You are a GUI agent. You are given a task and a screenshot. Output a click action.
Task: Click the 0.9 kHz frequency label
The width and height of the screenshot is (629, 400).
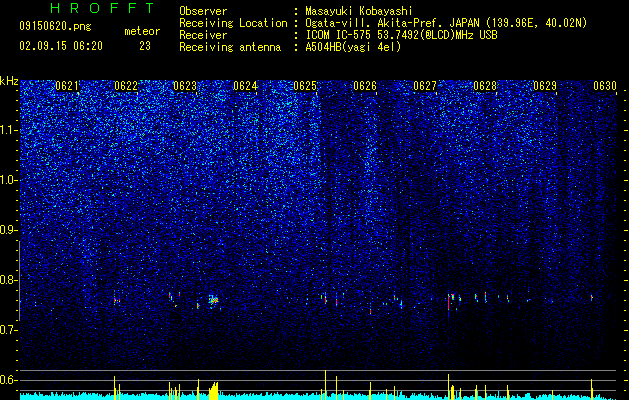click(9, 230)
